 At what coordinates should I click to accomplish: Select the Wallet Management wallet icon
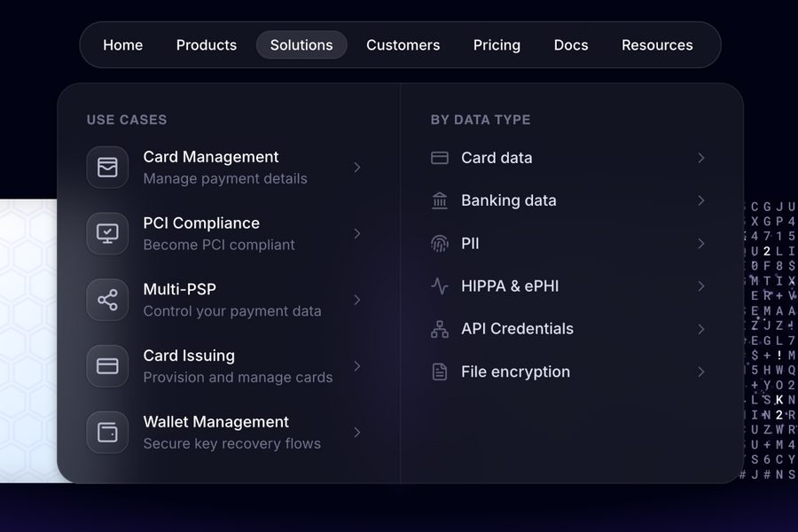[x=106, y=433]
